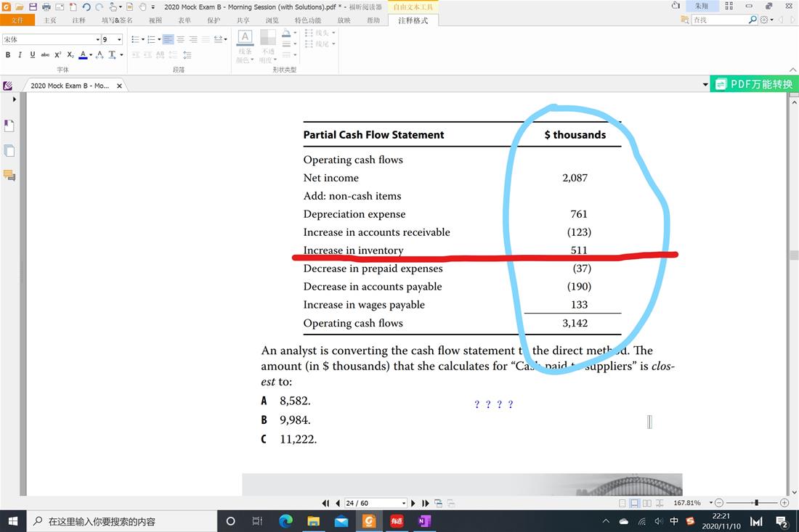Open the 宋体 font name dropdown
The width and height of the screenshot is (799, 532).
pyautogui.click(x=97, y=40)
